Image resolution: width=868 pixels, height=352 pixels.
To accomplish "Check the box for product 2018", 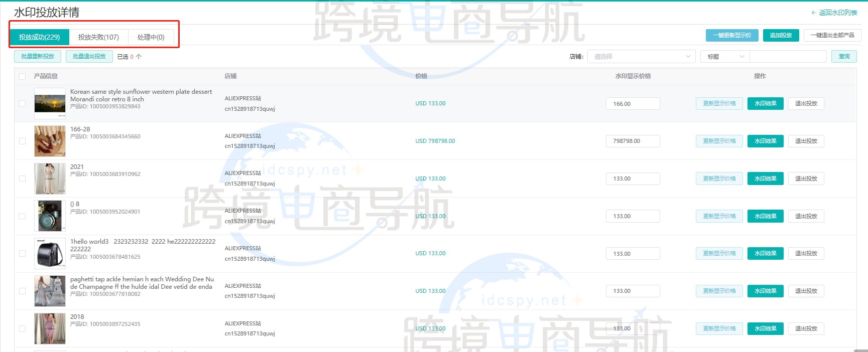I will pyautogui.click(x=22, y=328).
